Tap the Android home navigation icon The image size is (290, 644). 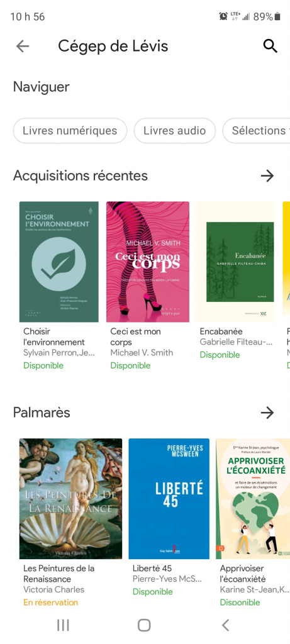coord(144,626)
